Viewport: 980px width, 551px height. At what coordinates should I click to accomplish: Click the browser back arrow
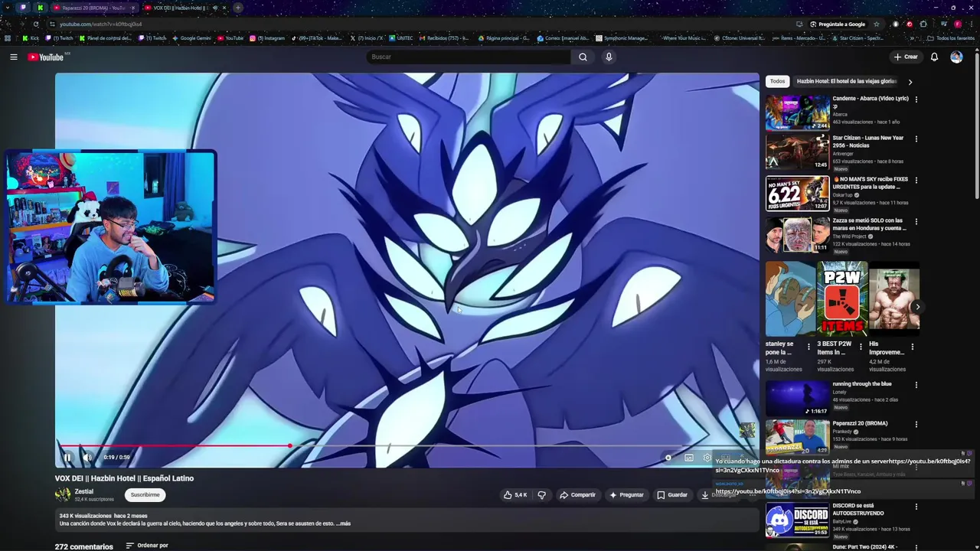pos(8,24)
